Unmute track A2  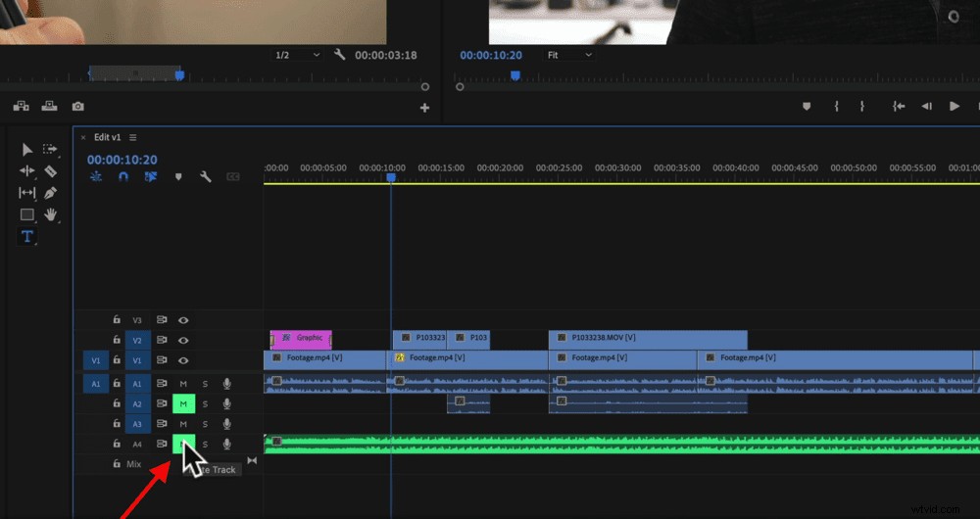(x=184, y=404)
